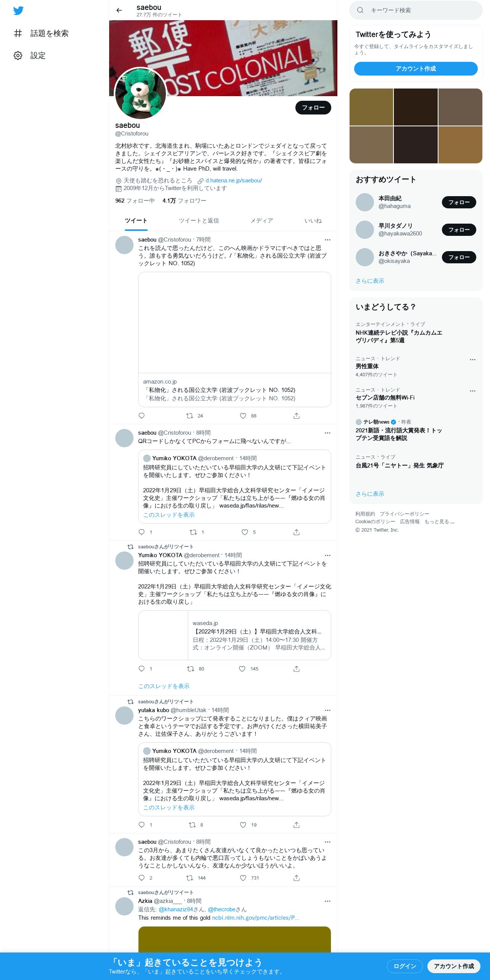Open more options on yutaka kubo tweet

point(327,710)
